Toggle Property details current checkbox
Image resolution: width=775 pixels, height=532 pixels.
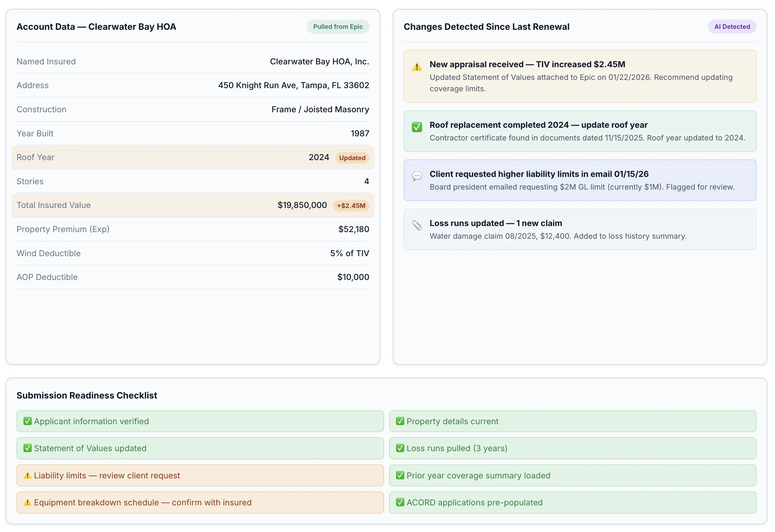tap(400, 421)
